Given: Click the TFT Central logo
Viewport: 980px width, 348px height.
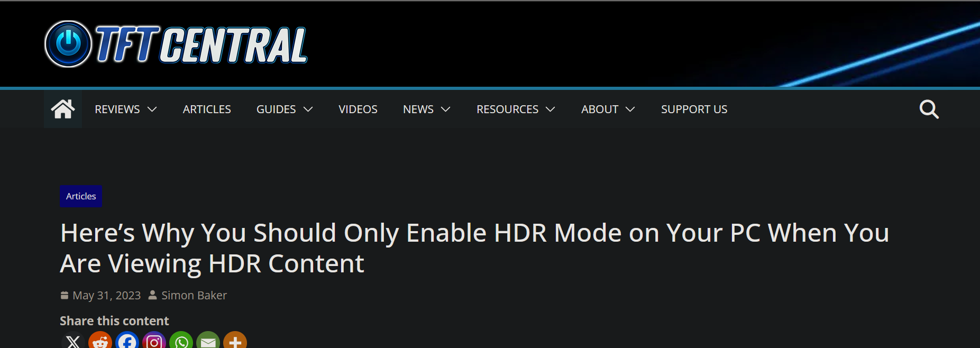Looking at the screenshot, I should 176,44.
